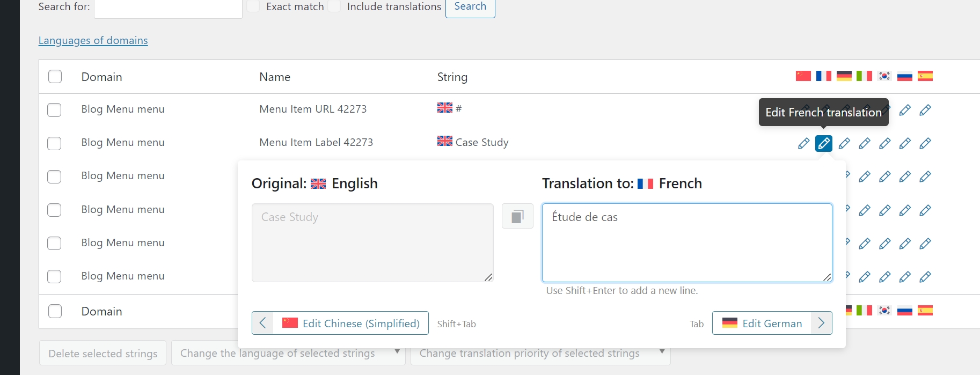Toggle select-all checkbox in table header
980x375 pixels.
coord(55,77)
